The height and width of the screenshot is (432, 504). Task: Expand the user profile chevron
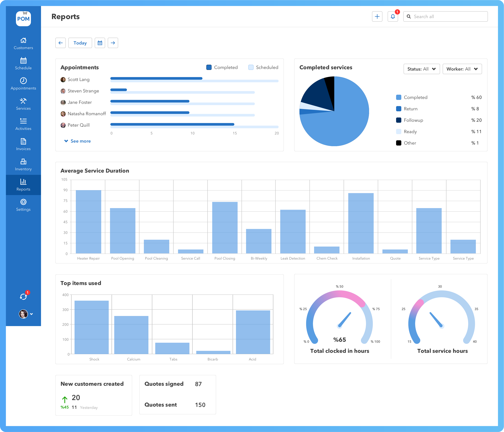click(32, 314)
